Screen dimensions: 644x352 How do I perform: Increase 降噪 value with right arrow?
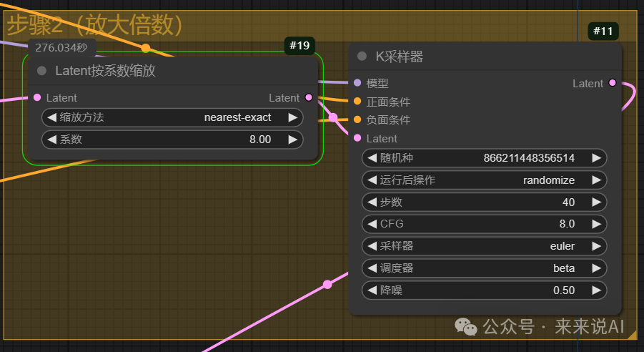point(596,290)
